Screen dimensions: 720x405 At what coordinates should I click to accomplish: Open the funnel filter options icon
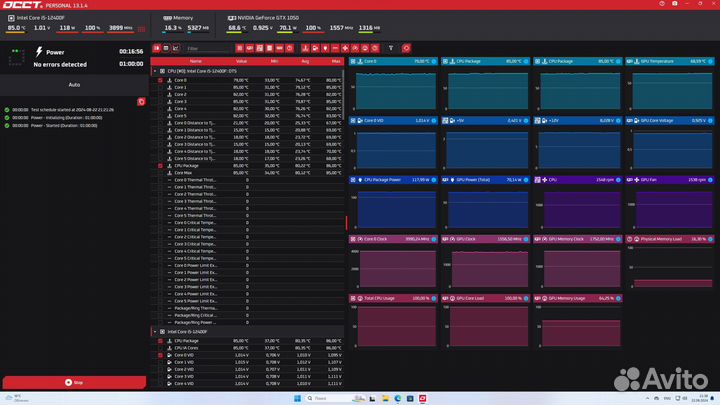point(391,48)
